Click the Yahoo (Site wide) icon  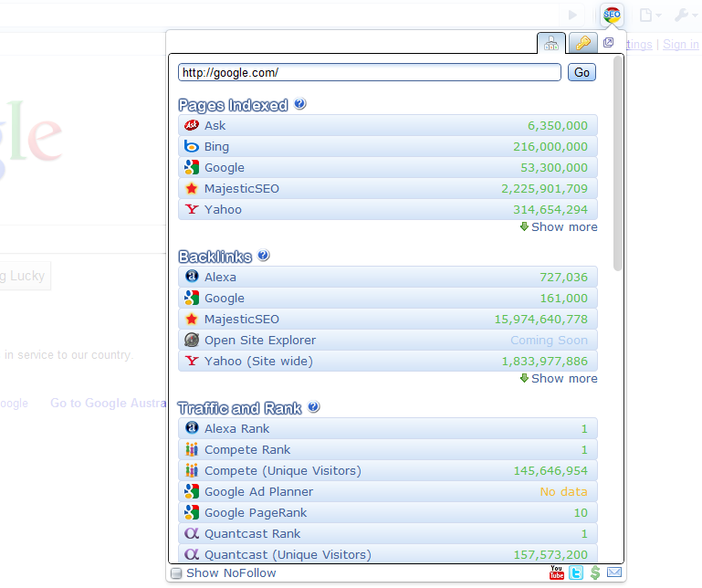click(192, 361)
